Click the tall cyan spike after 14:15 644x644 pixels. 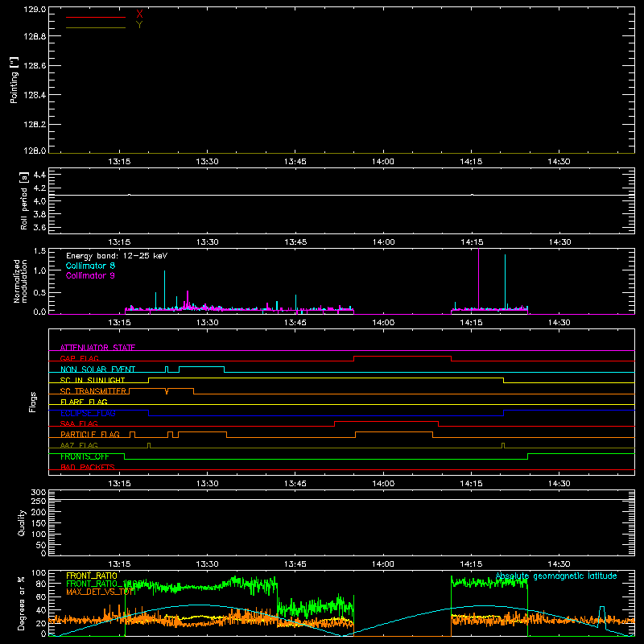tap(506, 281)
